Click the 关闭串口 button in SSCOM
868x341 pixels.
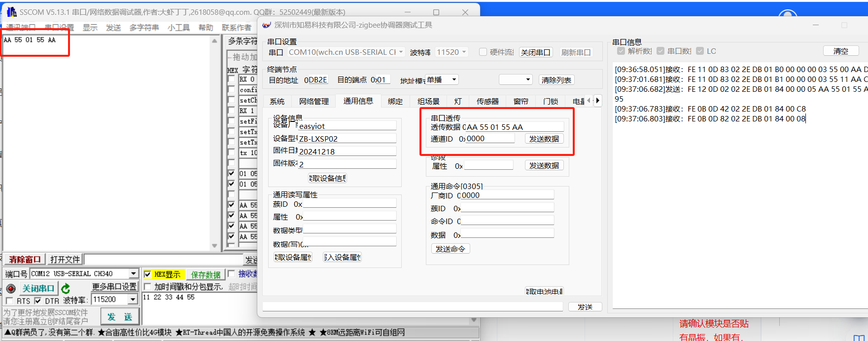(x=38, y=288)
